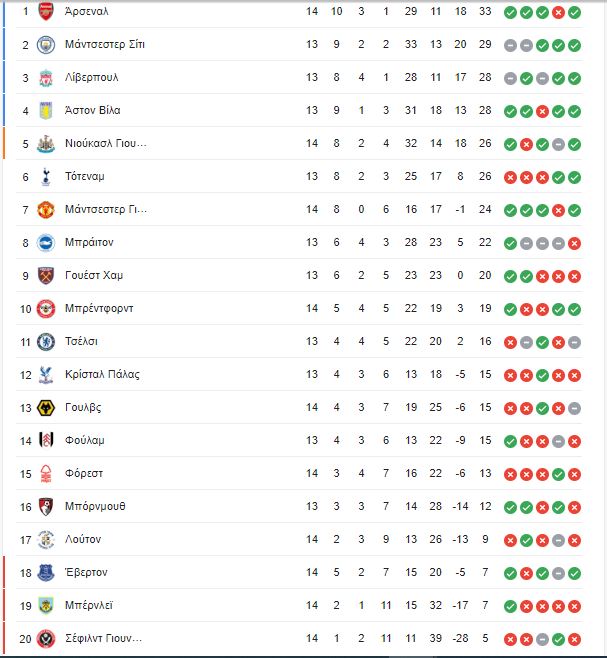Click the Tottenham club crest
Screen dimensions: 607x658
point(46,177)
